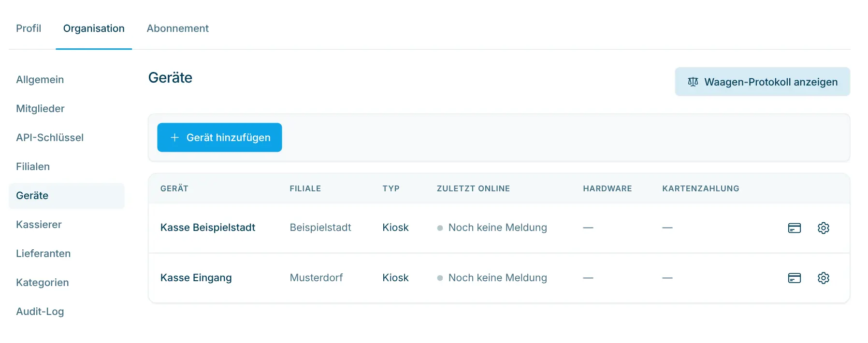Click the Beispielstadt branch cell
The width and height of the screenshot is (868, 343).
click(x=320, y=228)
